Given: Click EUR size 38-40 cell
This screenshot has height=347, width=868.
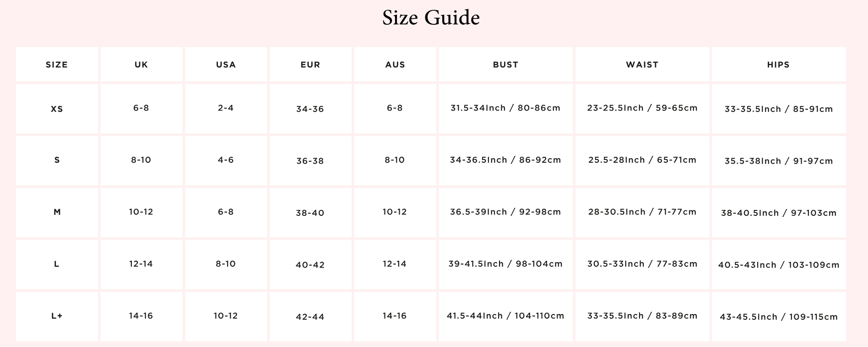Looking at the screenshot, I should click(310, 213).
